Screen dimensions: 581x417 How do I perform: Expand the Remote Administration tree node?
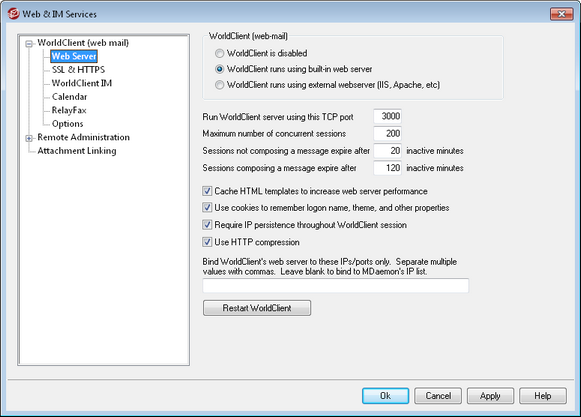[x=29, y=138]
